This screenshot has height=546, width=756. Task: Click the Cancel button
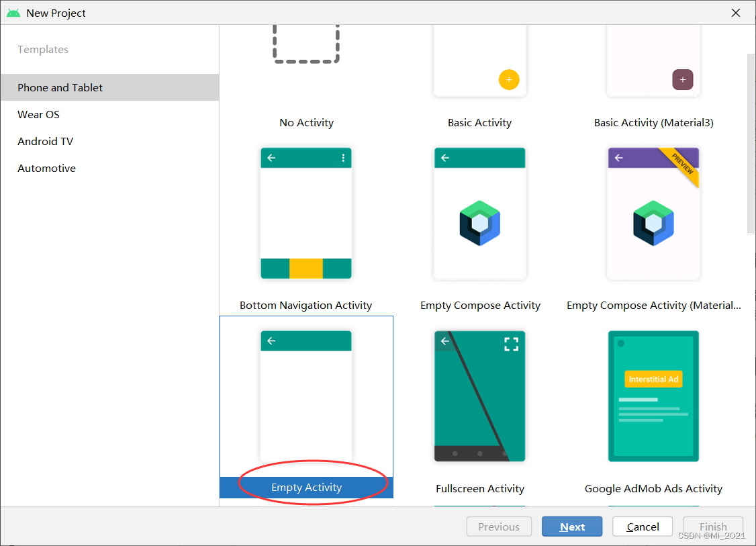click(643, 527)
